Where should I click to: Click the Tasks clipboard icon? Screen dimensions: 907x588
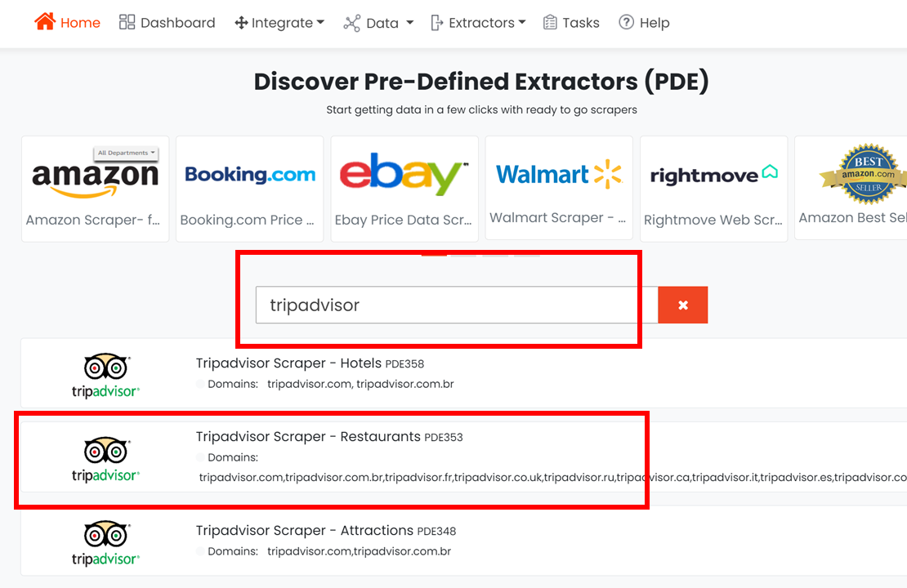[550, 23]
